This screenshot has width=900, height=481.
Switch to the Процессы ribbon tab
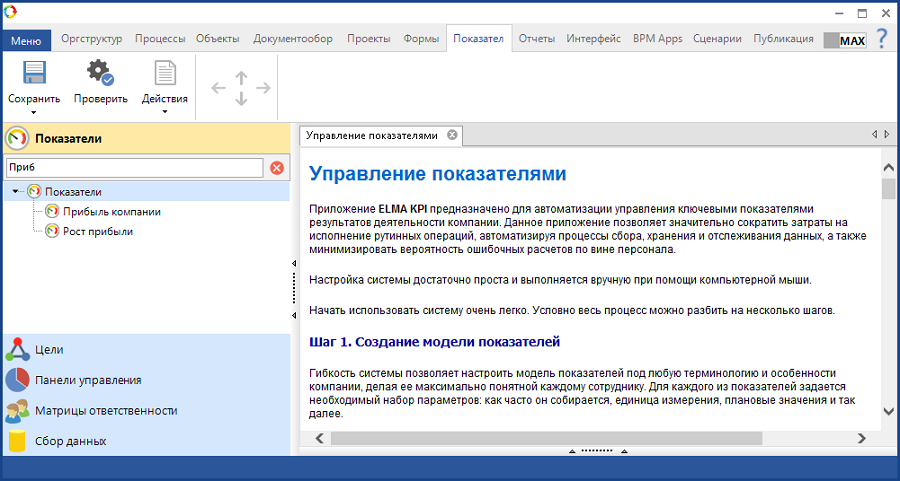point(159,39)
